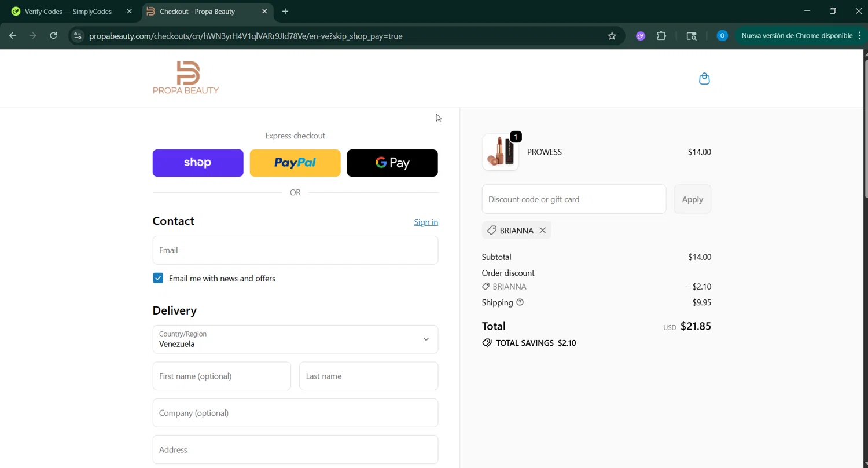Click the Chrome update available notice
This screenshot has width=868, height=468.
[797, 36]
